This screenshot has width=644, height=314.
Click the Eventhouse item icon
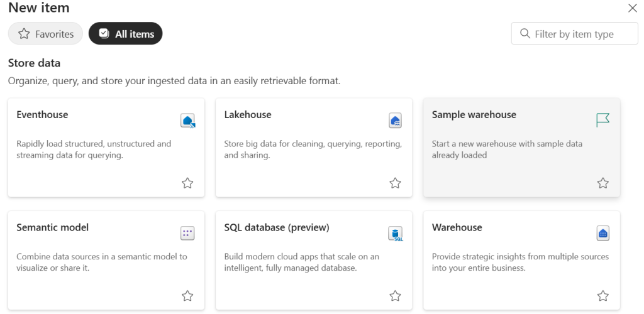pyautogui.click(x=187, y=121)
